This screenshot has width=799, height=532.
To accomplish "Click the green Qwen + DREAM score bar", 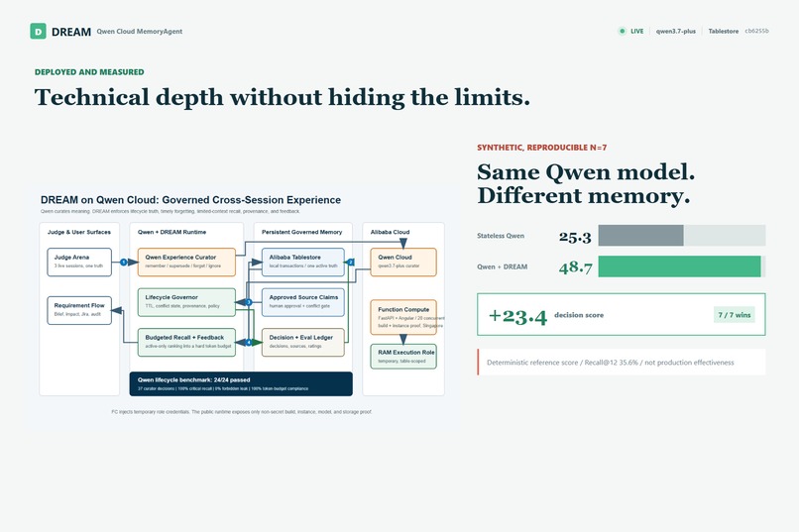I will tap(679, 266).
